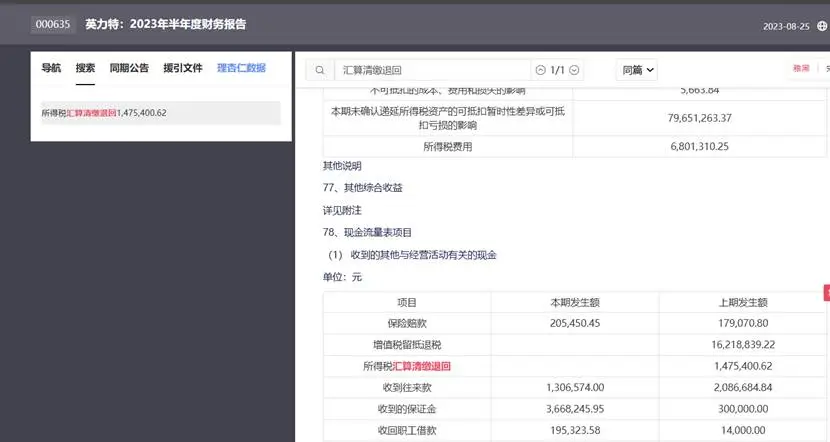
Task: Go to next search match arrow
Action: (574, 70)
